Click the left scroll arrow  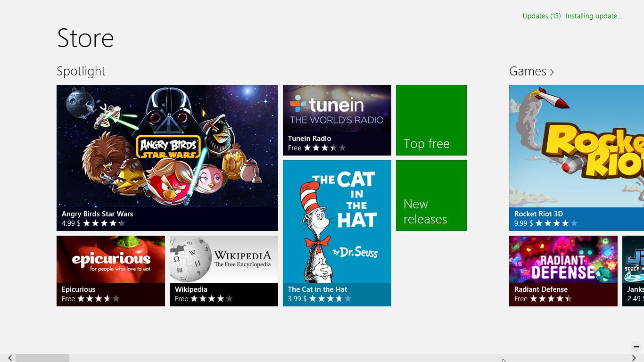point(10,358)
